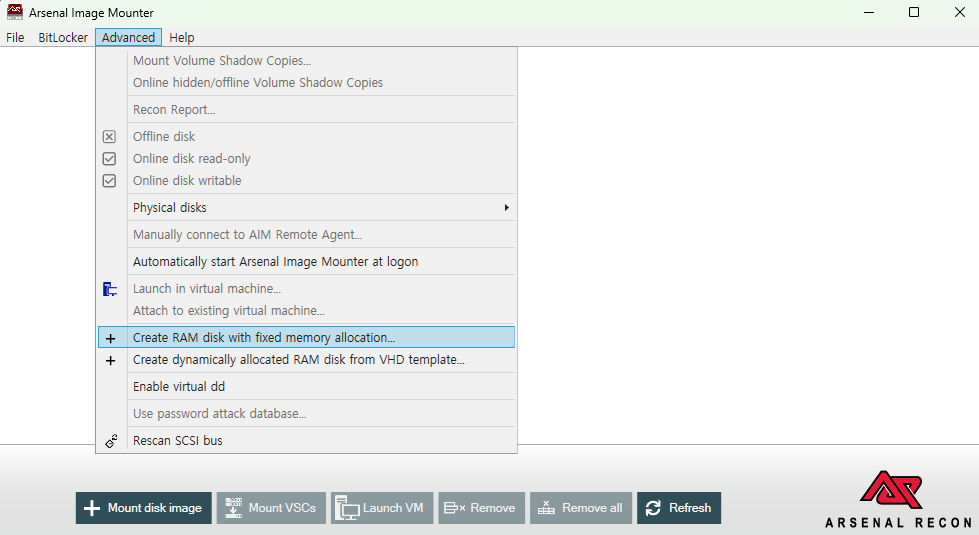
Task: Click the Remove button
Action: click(481, 508)
